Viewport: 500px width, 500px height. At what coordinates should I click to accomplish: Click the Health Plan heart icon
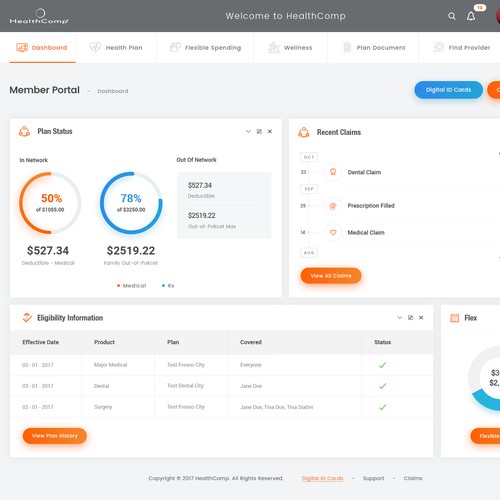pyautogui.click(x=95, y=47)
